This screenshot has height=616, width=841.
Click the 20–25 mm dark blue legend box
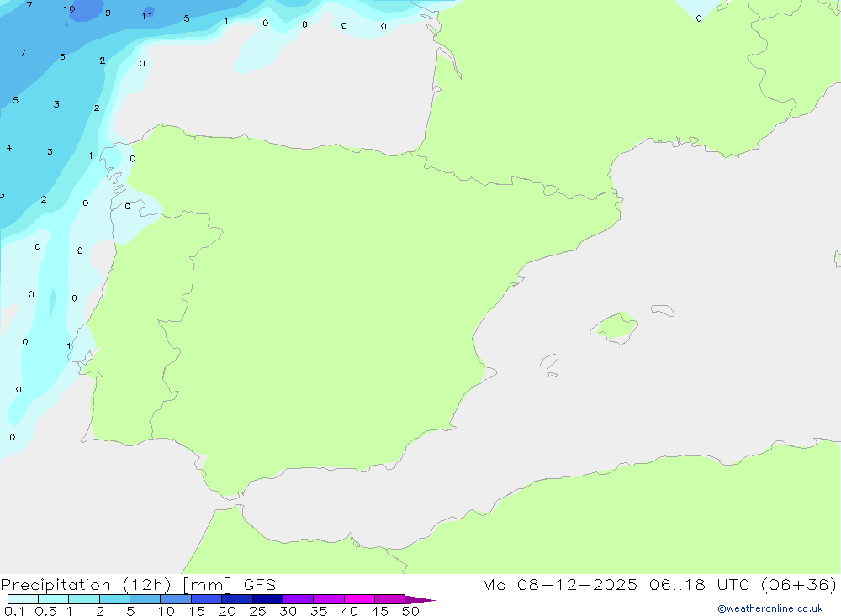tap(236, 599)
